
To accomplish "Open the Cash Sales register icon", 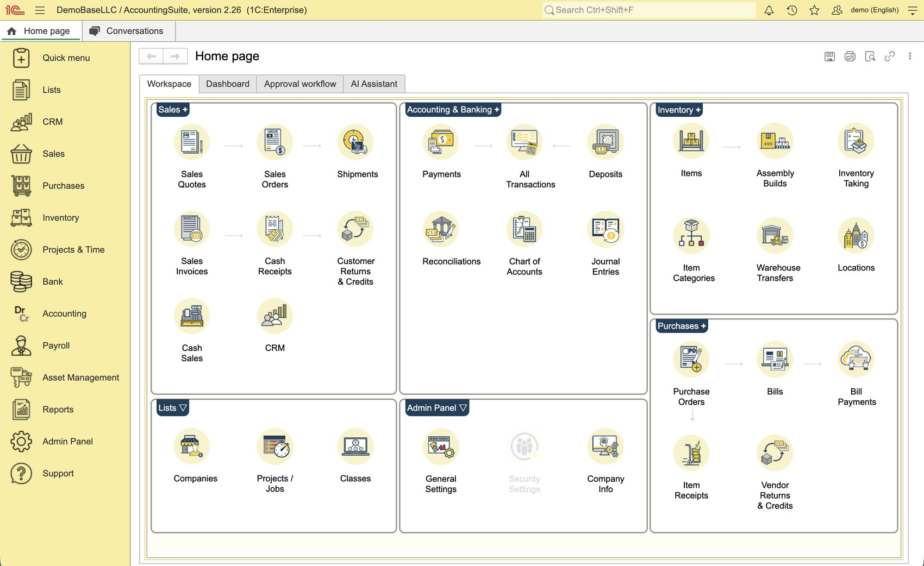I will 192,316.
